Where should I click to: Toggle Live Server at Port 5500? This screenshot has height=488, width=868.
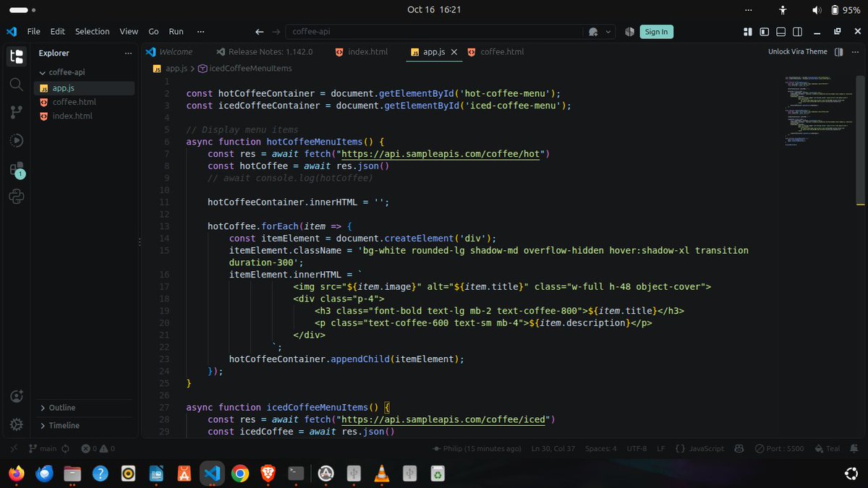pyautogui.click(x=780, y=449)
